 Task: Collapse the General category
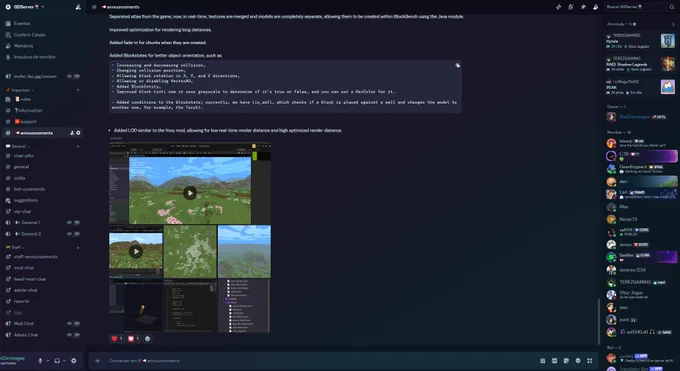coord(18,146)
